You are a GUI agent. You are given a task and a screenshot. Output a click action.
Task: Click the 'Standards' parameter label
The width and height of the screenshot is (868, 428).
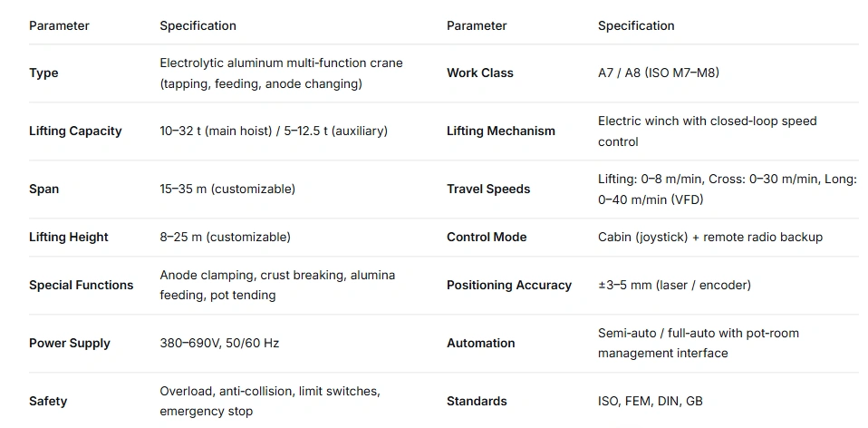477,402
